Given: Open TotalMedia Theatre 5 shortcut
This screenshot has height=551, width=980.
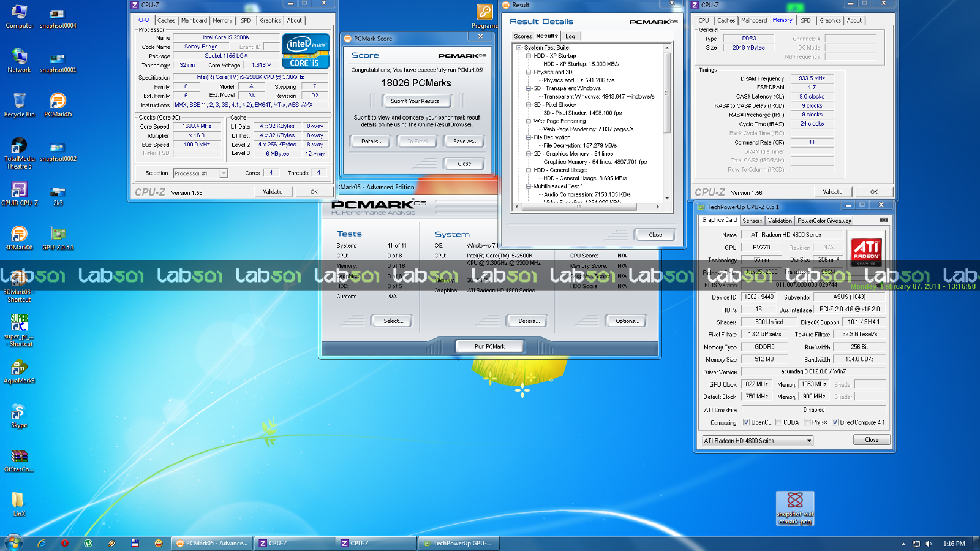Looking at the screenshot, I should [x=19, y=153].
